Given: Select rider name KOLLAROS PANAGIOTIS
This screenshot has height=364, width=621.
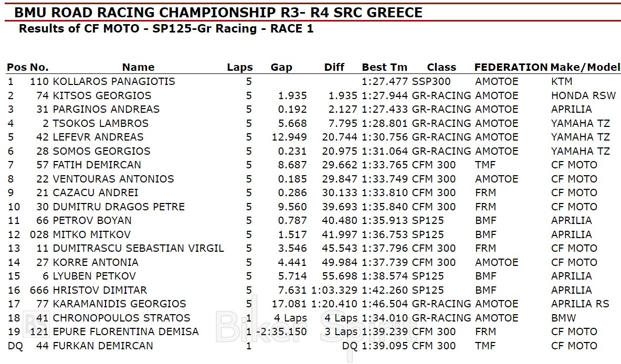Looking at the screenshot, I should point(114,81).
